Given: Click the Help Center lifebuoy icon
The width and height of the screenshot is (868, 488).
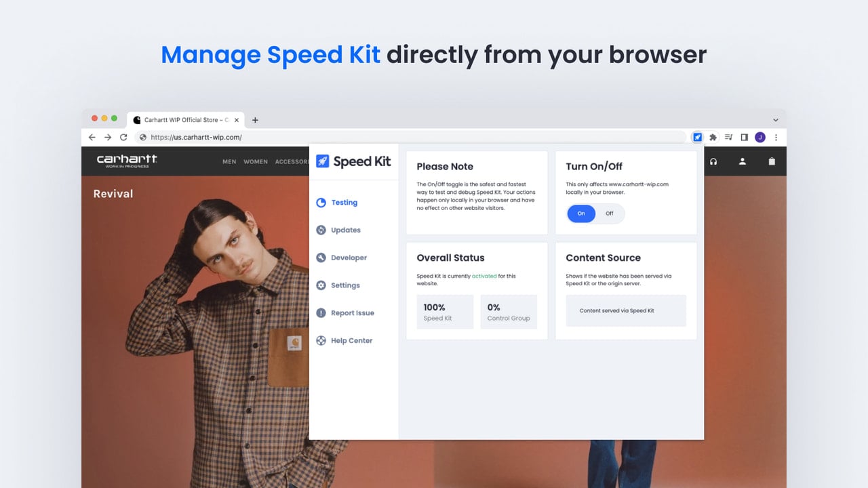Looking at the screenshot, I should tap(321, 340).
